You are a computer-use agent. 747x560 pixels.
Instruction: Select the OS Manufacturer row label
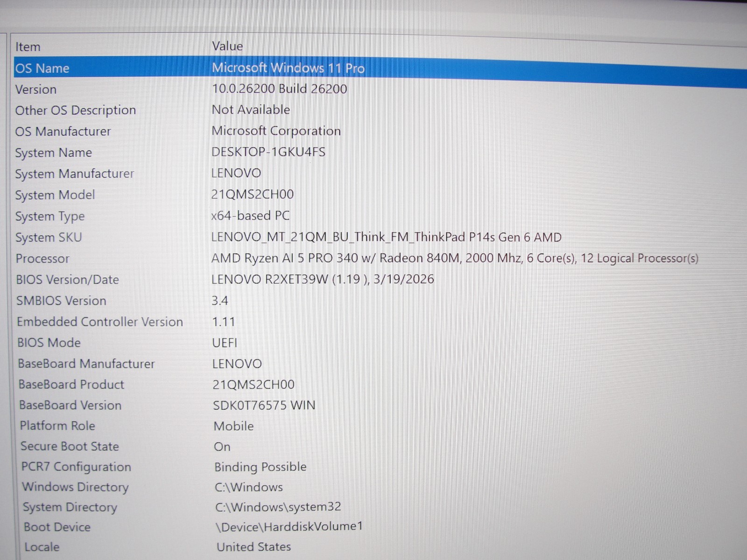click(63, 132)
